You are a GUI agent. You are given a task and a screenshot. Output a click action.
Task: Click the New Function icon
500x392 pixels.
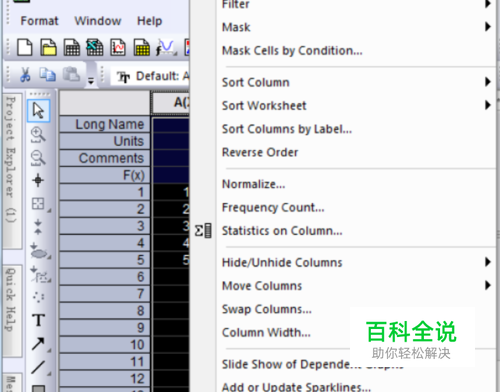(x=166, y=47)
